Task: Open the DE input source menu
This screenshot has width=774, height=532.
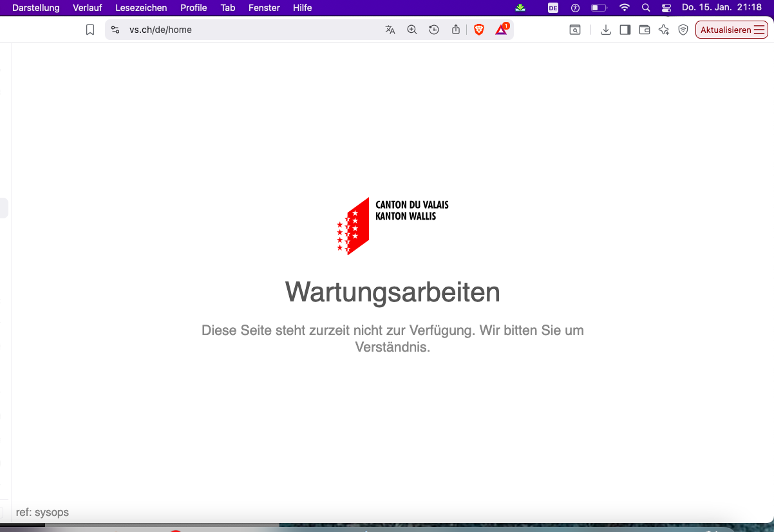Action: [x=552, y=8]
